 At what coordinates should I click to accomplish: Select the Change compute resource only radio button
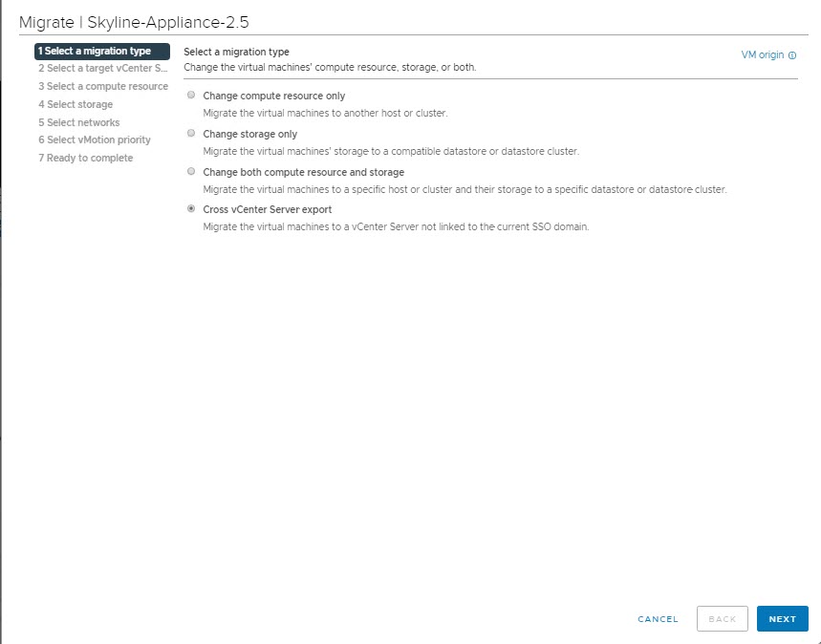click(192, 96)
